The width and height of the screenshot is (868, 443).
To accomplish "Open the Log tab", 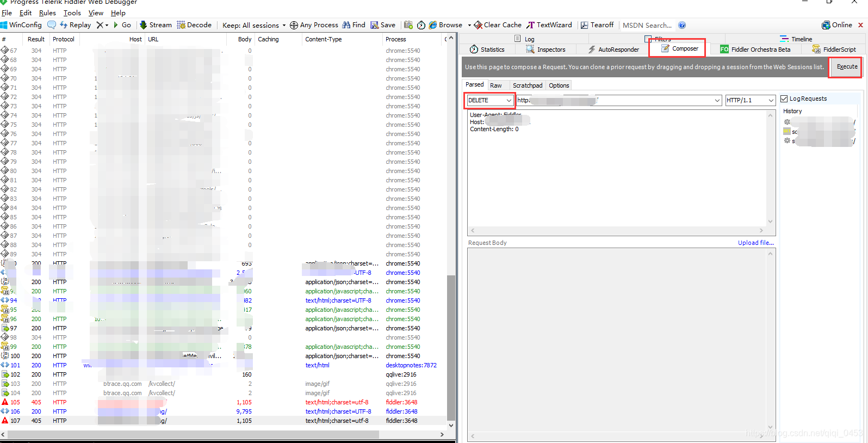I will coord(524,39).
